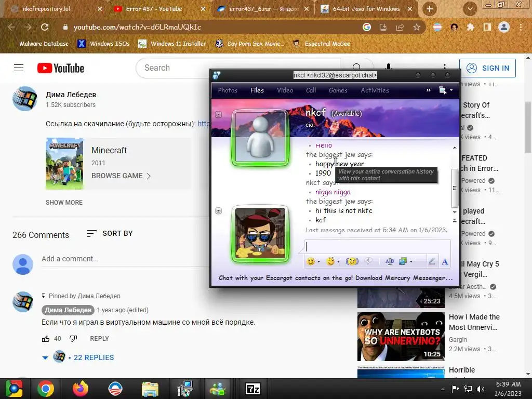Like the pinned comment

coord(46,339)
